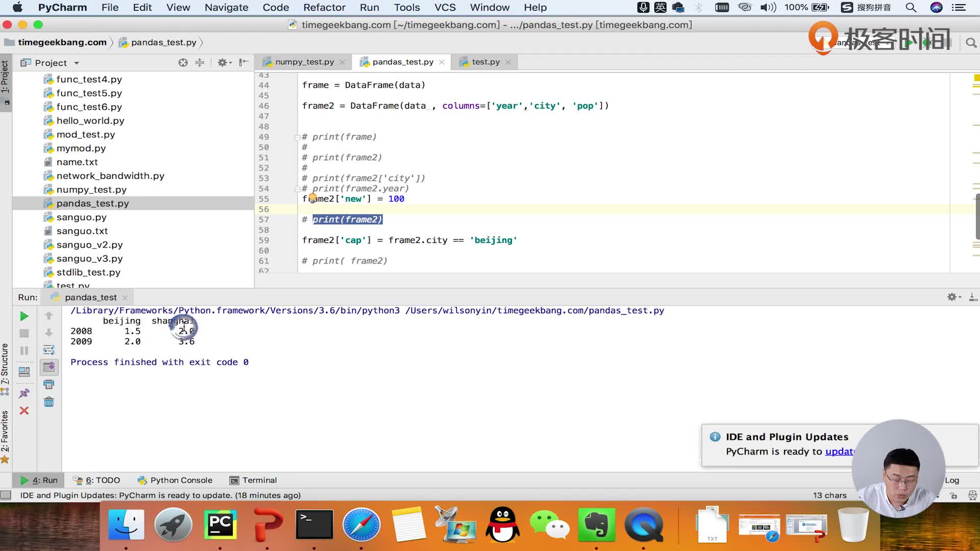Open Project view dropdown arrow
This screenshot has height=551, width=980.
(77, 63)
